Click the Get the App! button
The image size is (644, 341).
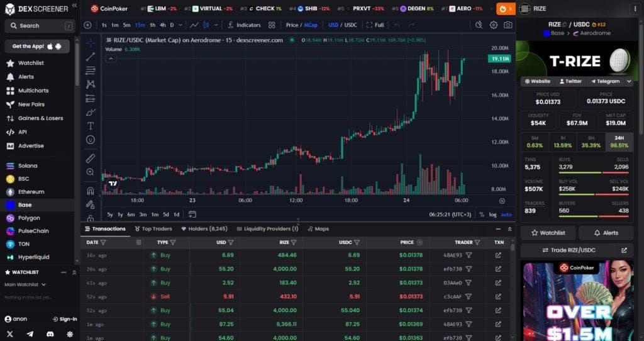pyautogui.click(x=37, y=47)
